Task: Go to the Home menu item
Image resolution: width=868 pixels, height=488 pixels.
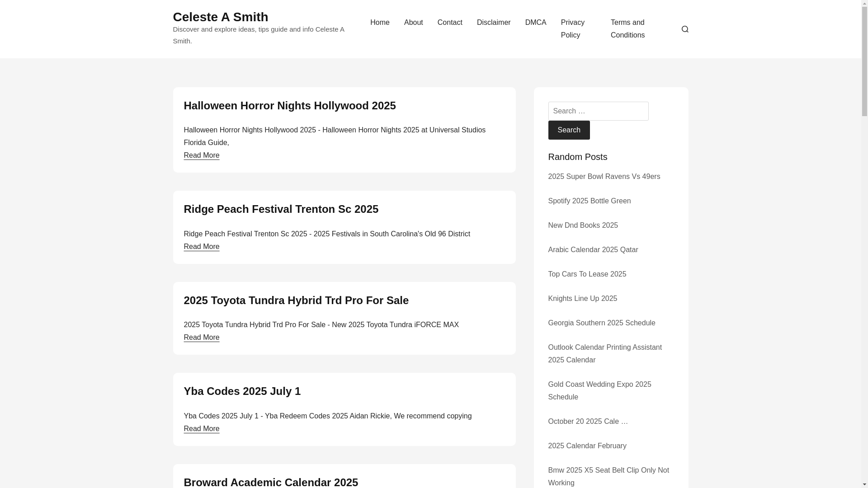Action: 380,23
